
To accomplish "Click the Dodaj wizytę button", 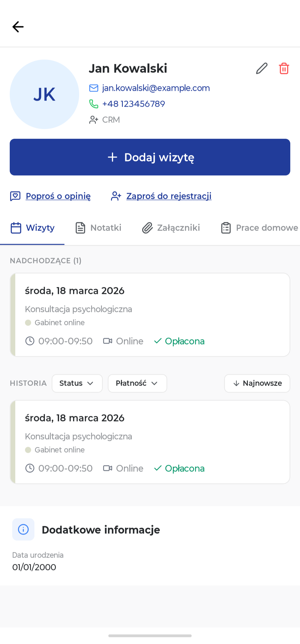I will pos(150,157).
